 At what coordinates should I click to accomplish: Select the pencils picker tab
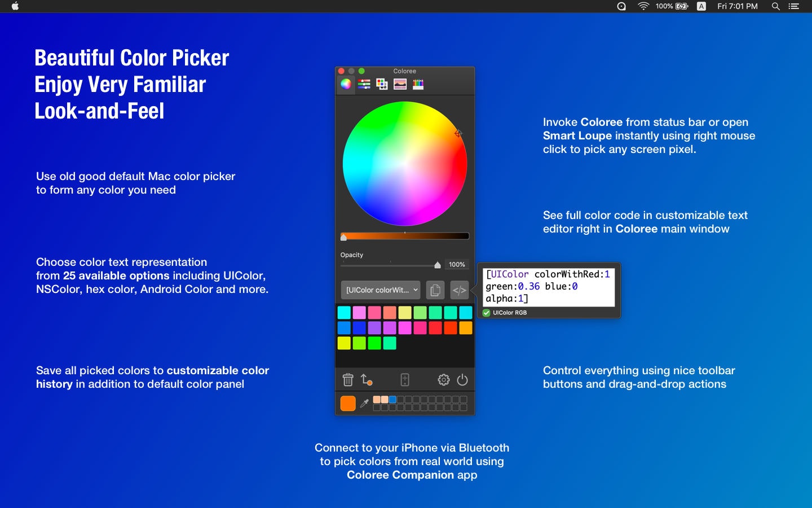pos(418,84)
